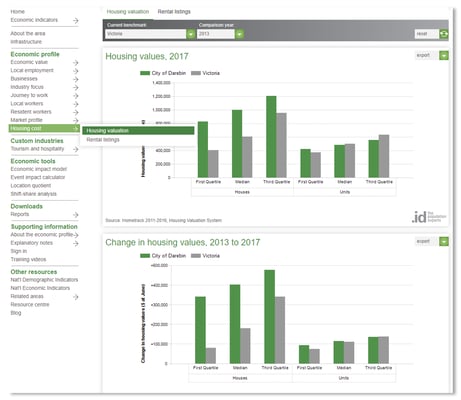Expand the Market profile arrow

tap(76, 120)
